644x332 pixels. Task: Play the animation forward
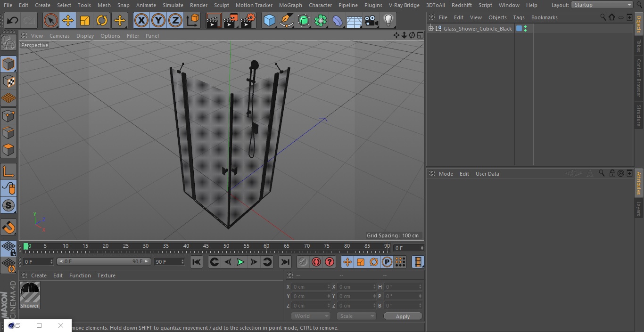(x=240, y=262)
